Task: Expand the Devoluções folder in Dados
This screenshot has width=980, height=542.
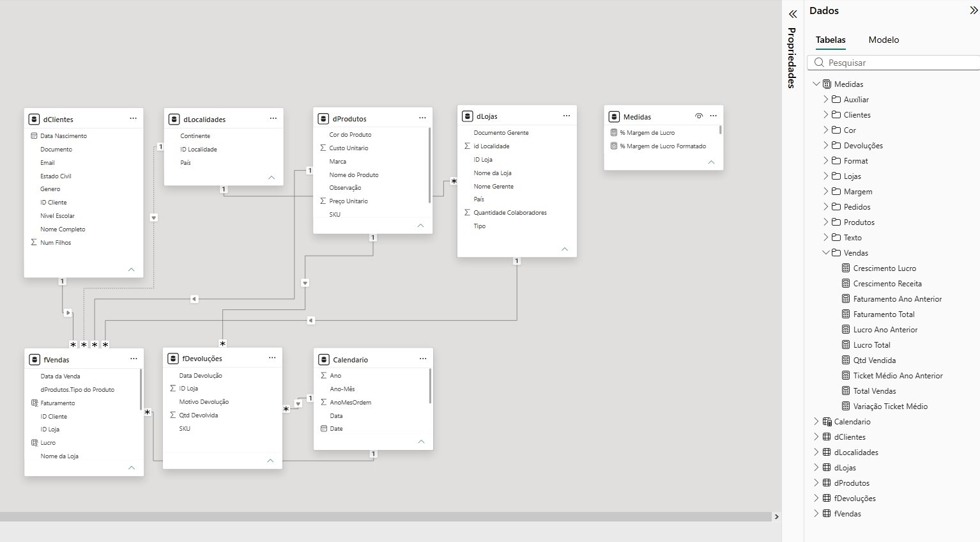Action: [826, 146]
